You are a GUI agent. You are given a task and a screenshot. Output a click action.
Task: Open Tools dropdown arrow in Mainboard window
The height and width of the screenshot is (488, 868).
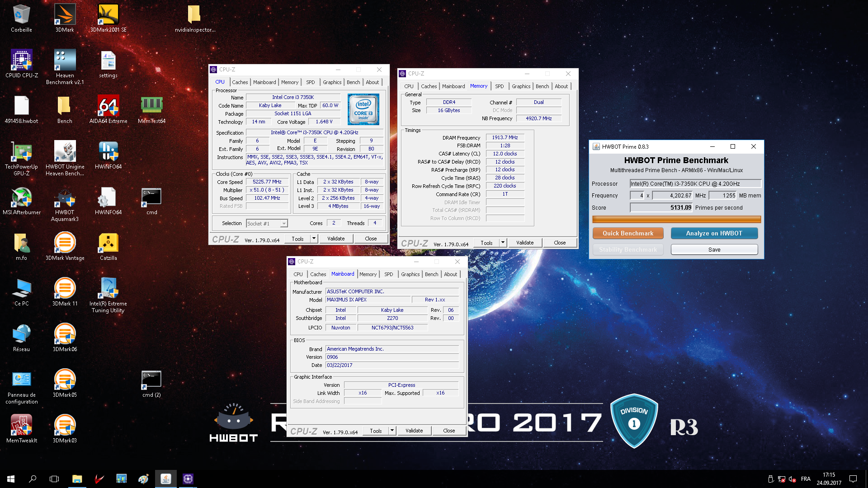(392, 431)
